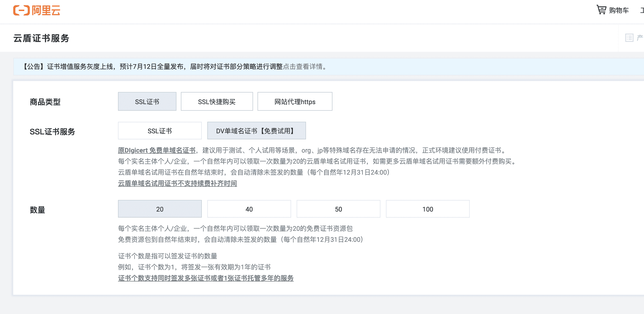644x314 pixels.
Task: Click text 如需更多云盾单域名试用证书需要额外付费购买
Action: click(442, 161)
